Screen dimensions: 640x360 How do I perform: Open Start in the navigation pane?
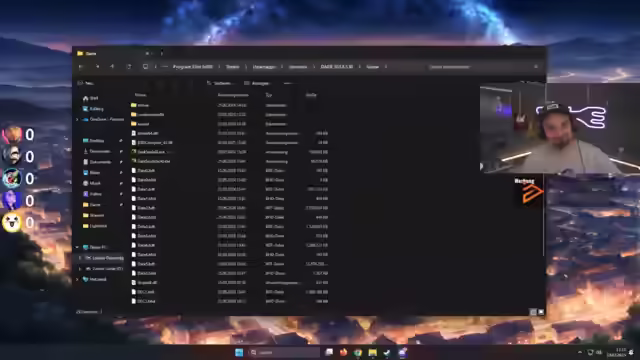pos(91,98)
